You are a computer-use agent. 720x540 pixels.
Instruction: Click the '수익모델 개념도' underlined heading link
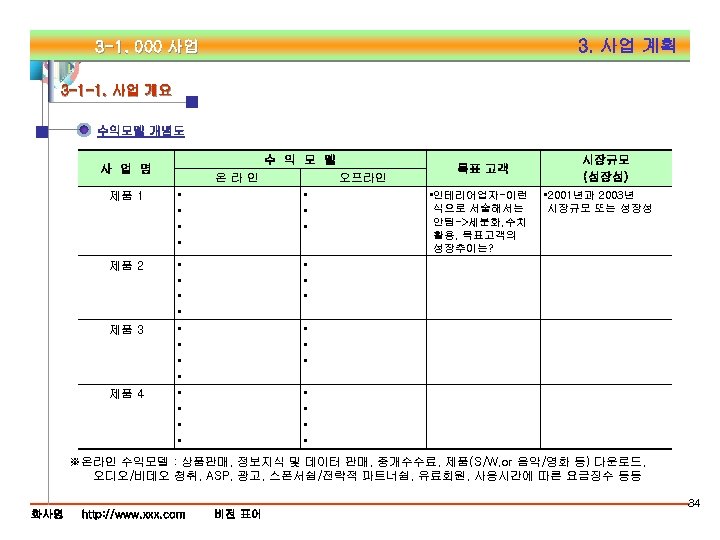tap(141, 131)
